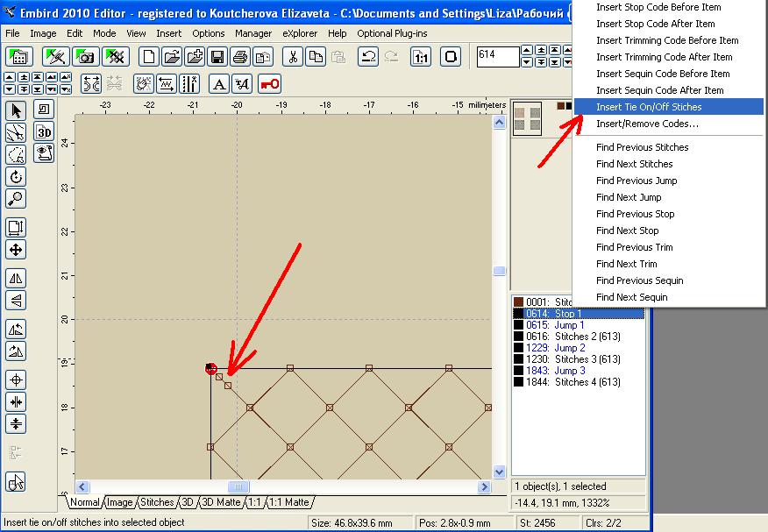The width and height of the screenshot is (768, 532).
Task: Select the Move four-arrow tool
Action: pos(15,249)
